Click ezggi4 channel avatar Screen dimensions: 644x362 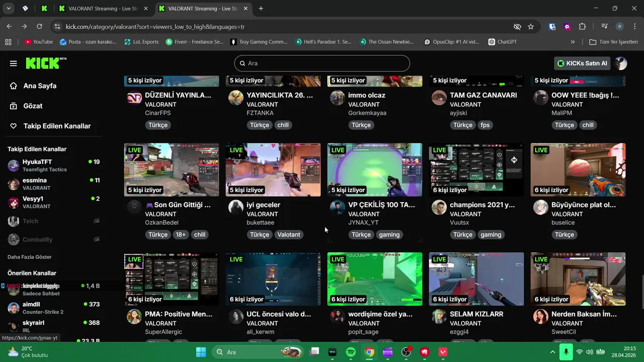[439, 316]
